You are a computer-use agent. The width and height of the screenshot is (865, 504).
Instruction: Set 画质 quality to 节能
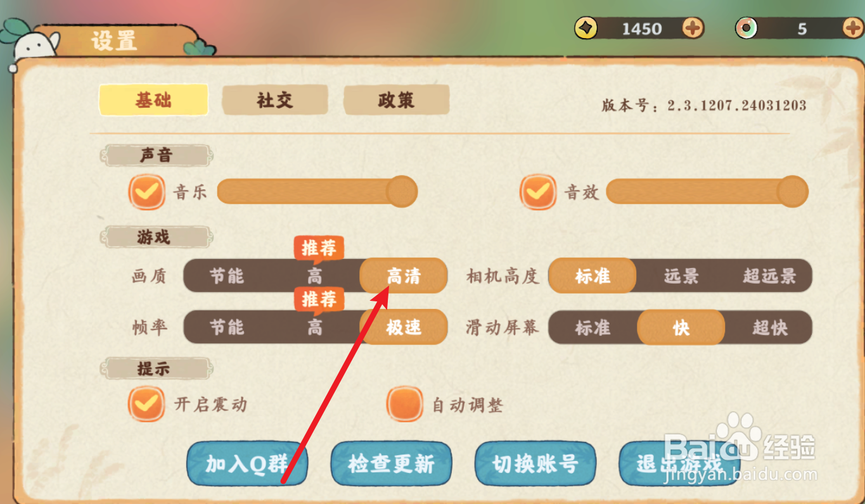click(227, 276)
